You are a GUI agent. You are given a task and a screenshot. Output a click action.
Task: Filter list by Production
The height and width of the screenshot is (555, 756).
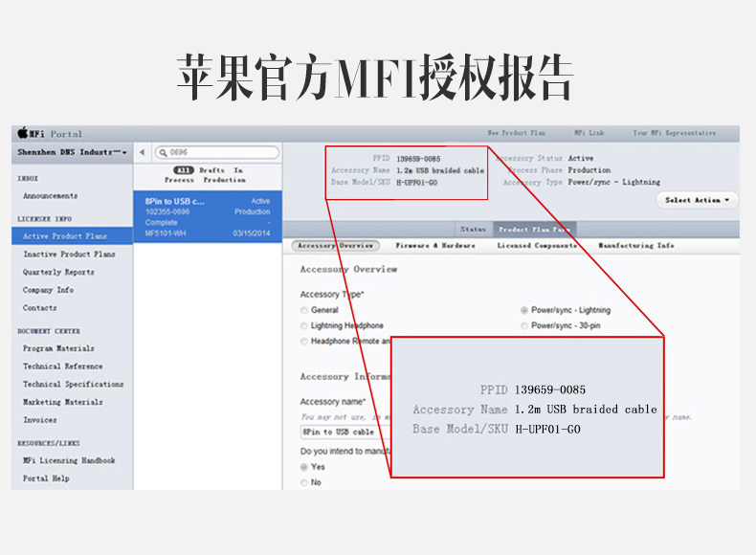[x=224, y=180]
